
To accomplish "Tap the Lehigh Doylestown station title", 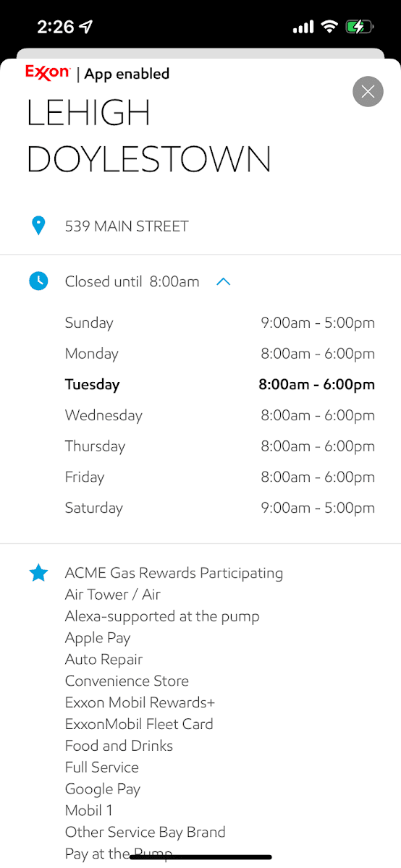I will tap(148, 136).
